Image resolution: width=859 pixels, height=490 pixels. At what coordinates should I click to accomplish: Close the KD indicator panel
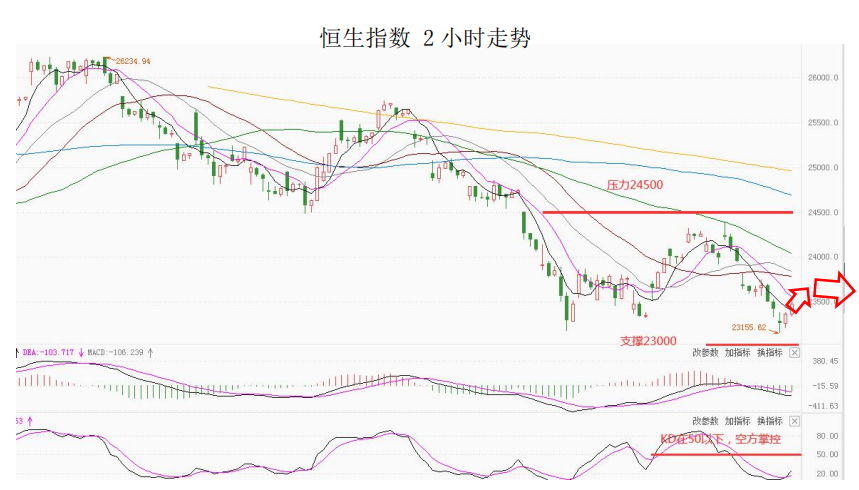pyautogui.click(x=794, y=421)
